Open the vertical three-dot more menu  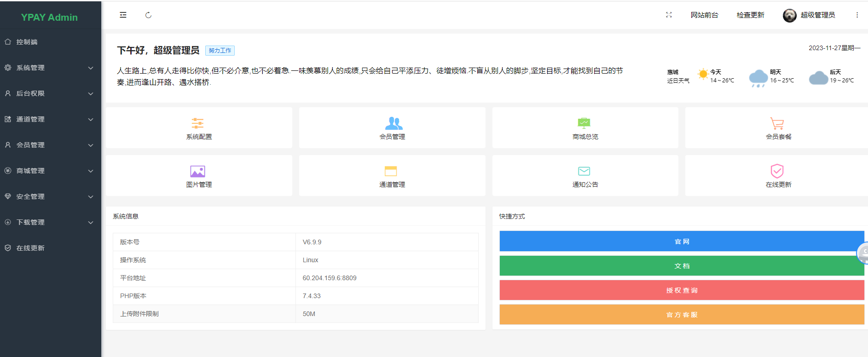(x=857, y=15)
